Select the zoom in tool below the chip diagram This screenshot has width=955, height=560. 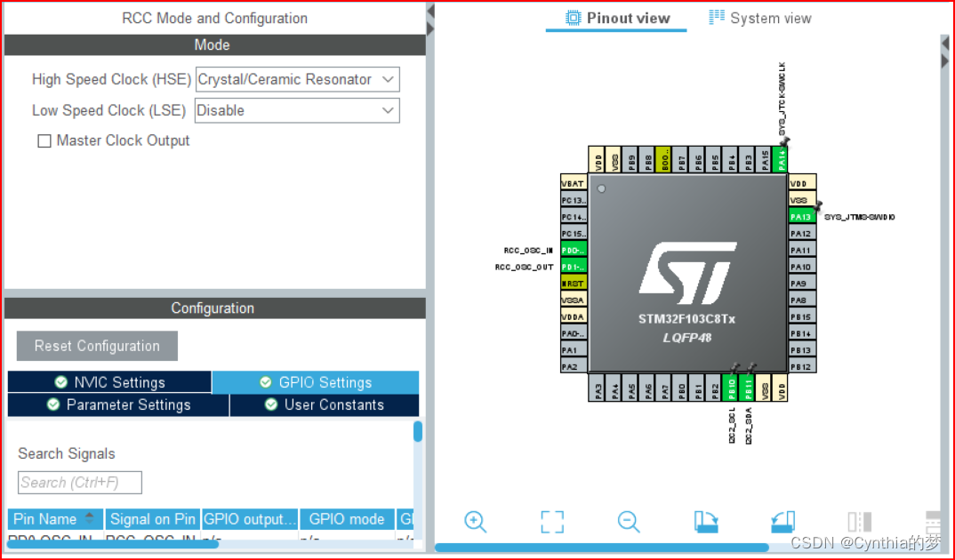[475, 522]
